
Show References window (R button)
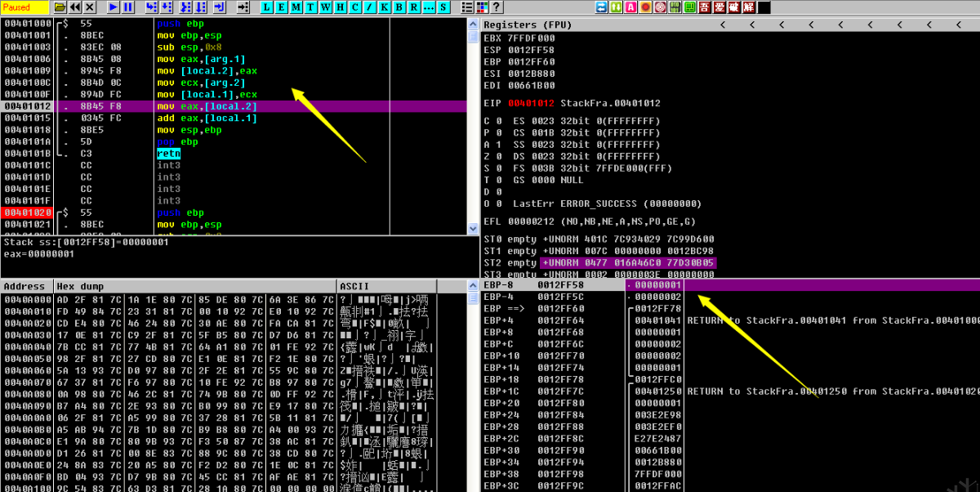[413, 7]
